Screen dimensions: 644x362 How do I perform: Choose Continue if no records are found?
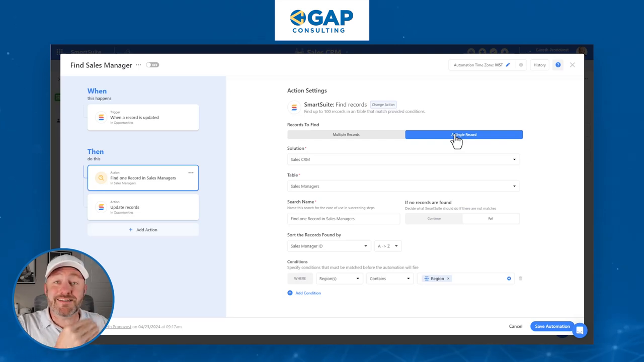tap(434, 219)
